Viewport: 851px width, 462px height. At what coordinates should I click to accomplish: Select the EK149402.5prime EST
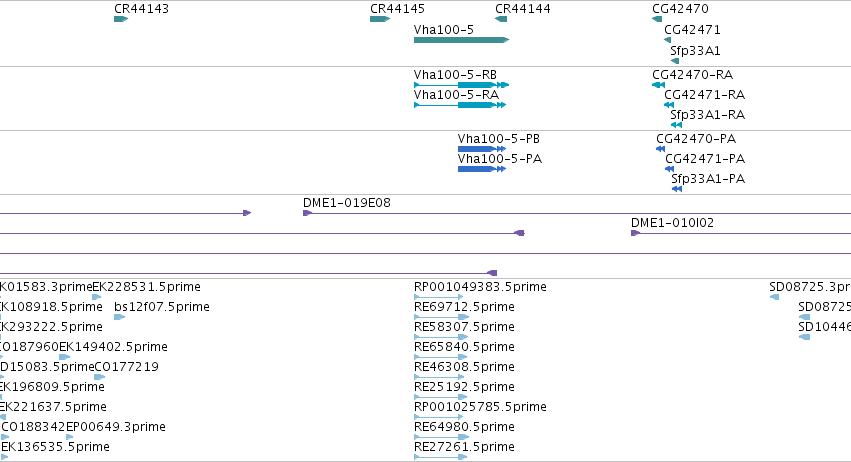[x=65, y=357]
